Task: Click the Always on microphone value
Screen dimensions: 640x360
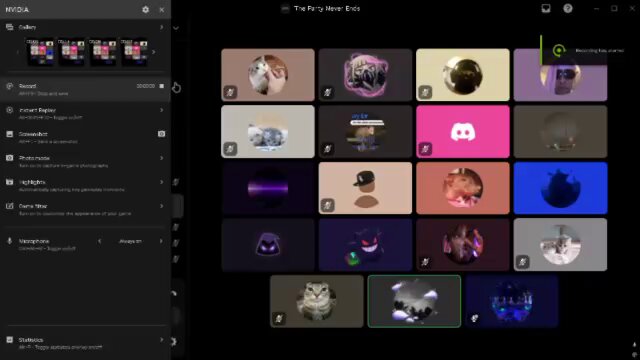Action: click(130, 241)
